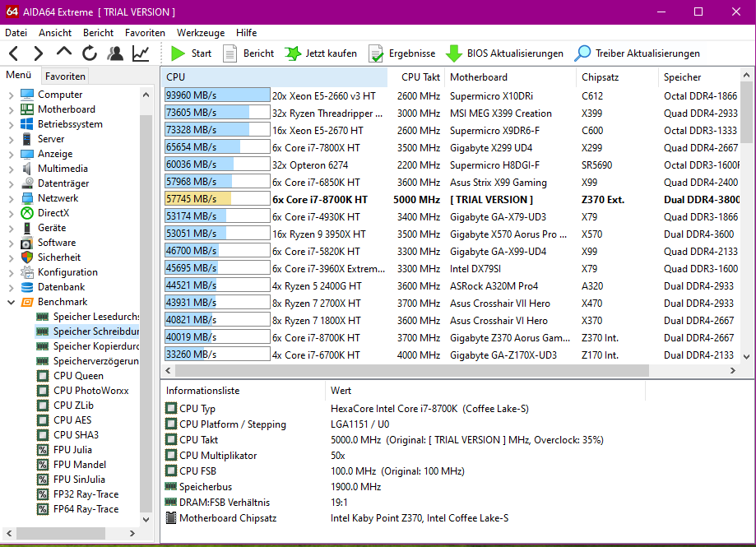
Task: Open the FP32 Ray-Trace benchmark
Action: (x=78, y=494)
